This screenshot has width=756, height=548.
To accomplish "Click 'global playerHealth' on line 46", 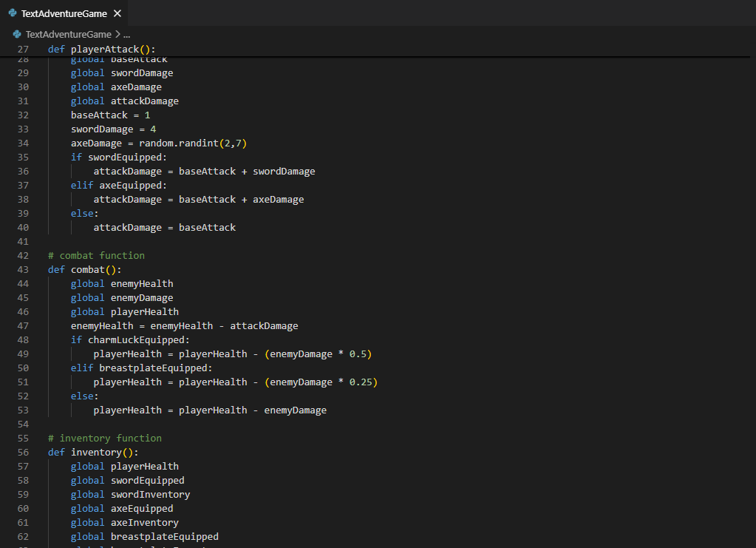I will 125,311.
